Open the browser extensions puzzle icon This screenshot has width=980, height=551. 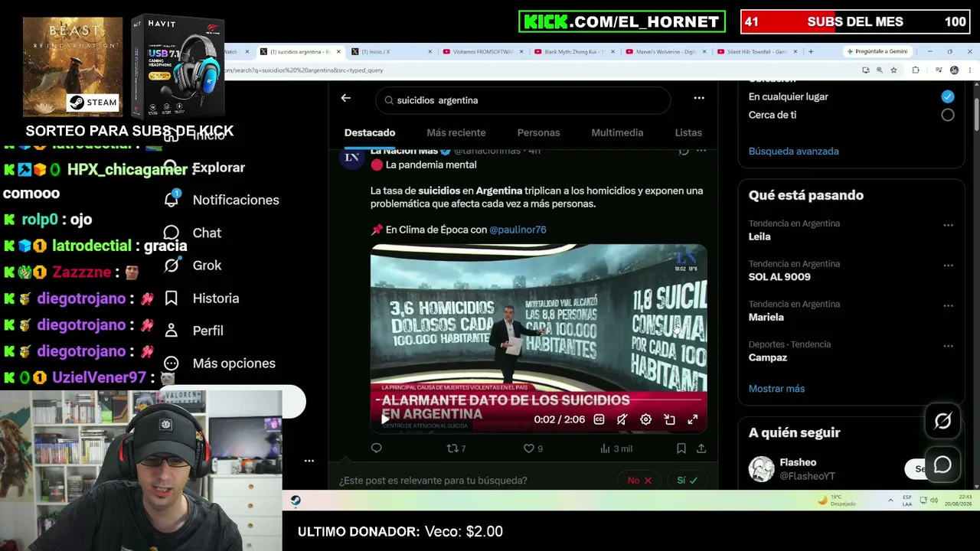coord(915,70)
